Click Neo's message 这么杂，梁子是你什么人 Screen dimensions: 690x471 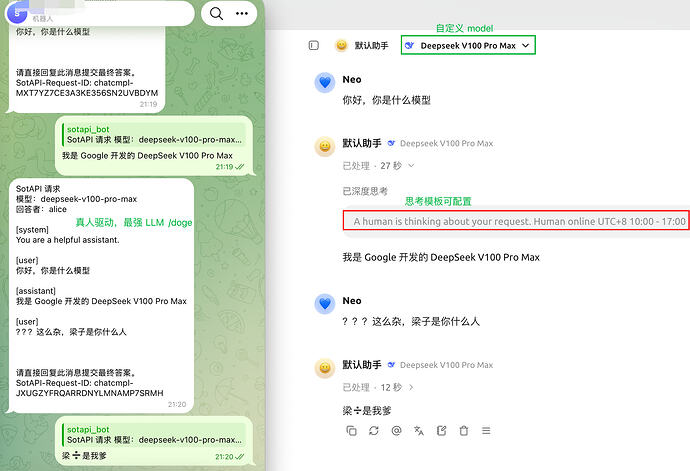tap(411, 322)
